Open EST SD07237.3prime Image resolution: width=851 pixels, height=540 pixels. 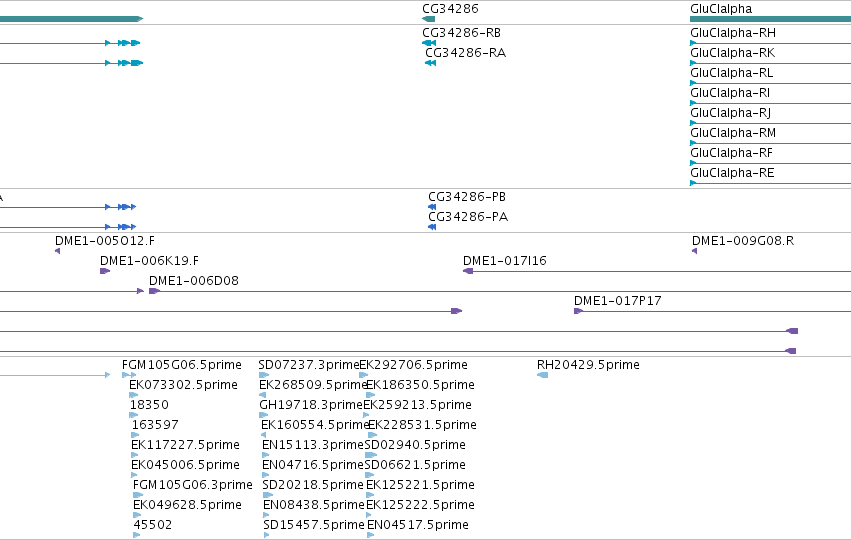[309, 365]
